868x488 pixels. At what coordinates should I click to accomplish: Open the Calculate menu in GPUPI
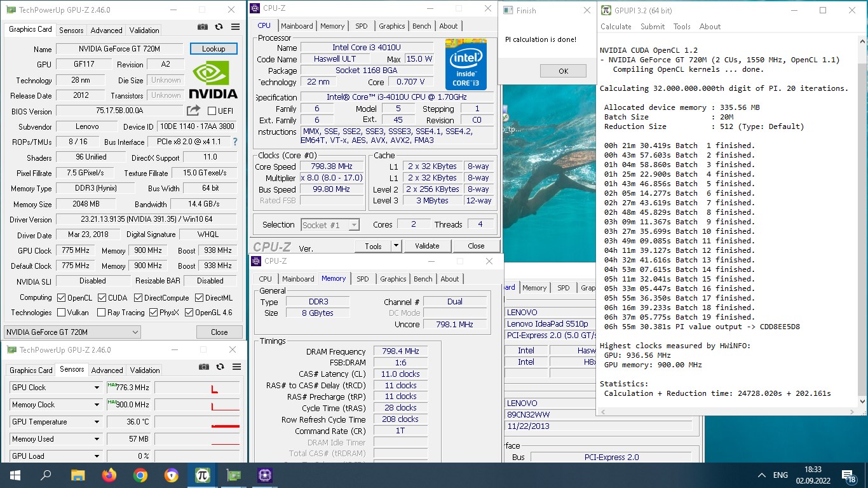point(616,27)
